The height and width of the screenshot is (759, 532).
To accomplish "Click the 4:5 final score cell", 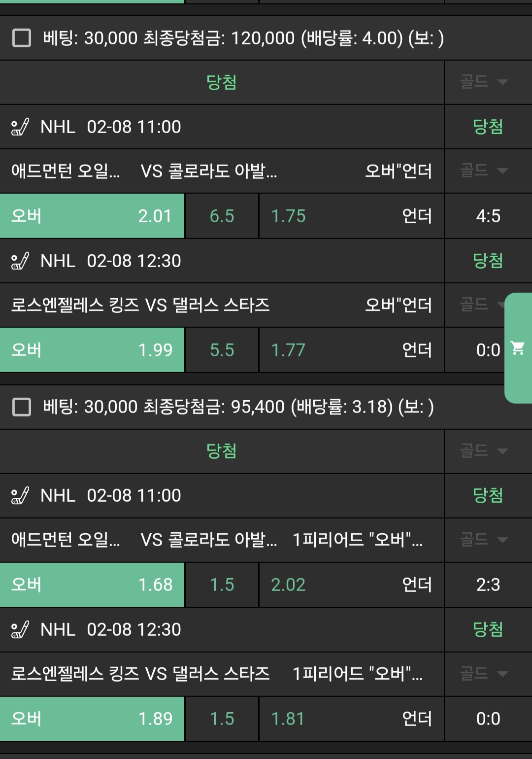I will point(488,216).
